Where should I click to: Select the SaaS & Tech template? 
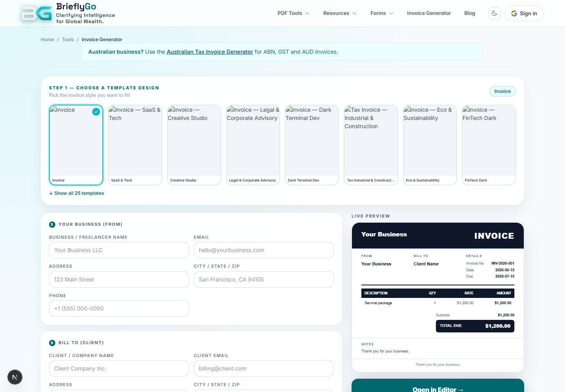pos(135,145)
